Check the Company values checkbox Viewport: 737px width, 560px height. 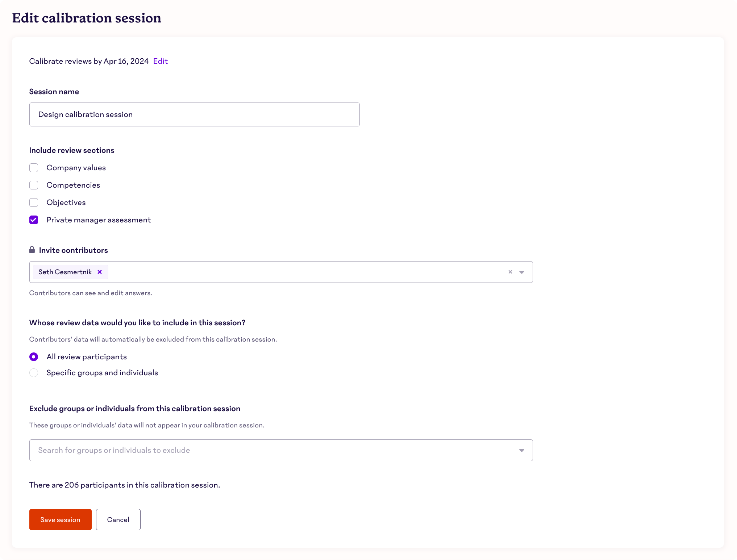(34, 168)
